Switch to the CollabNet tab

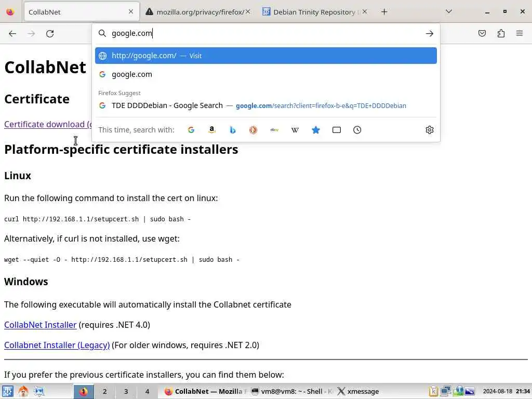click(x=82, y=12)
